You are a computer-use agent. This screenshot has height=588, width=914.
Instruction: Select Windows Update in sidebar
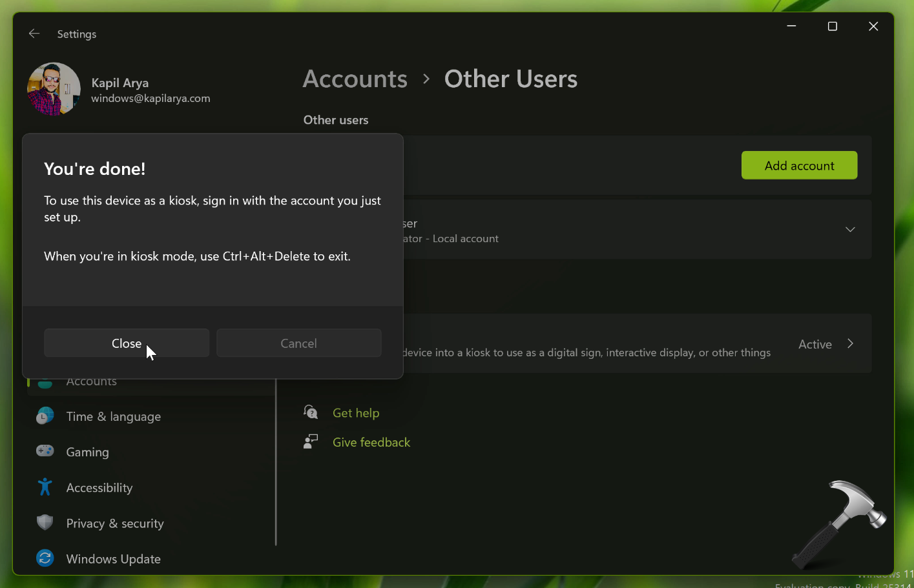(x=114, y=559)
